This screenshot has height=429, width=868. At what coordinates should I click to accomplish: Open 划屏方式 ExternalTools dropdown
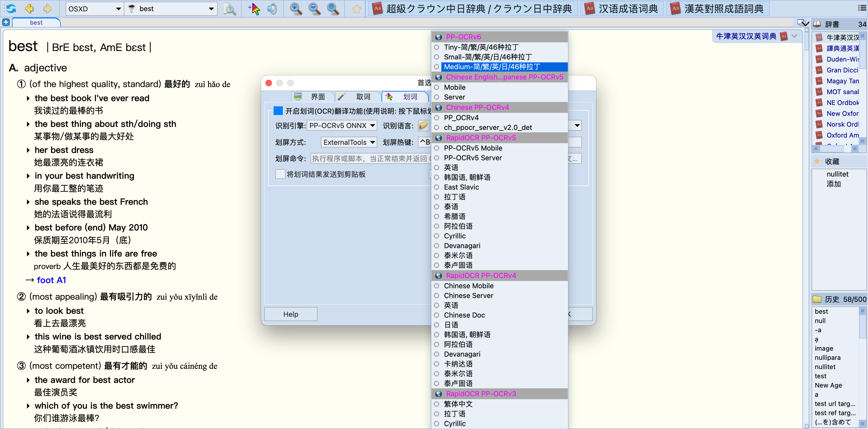(349, 142)
